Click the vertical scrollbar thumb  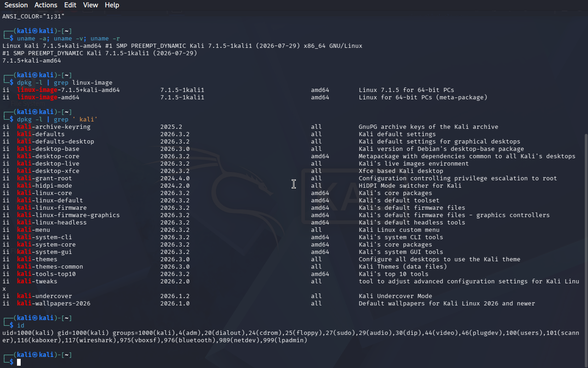585,251
